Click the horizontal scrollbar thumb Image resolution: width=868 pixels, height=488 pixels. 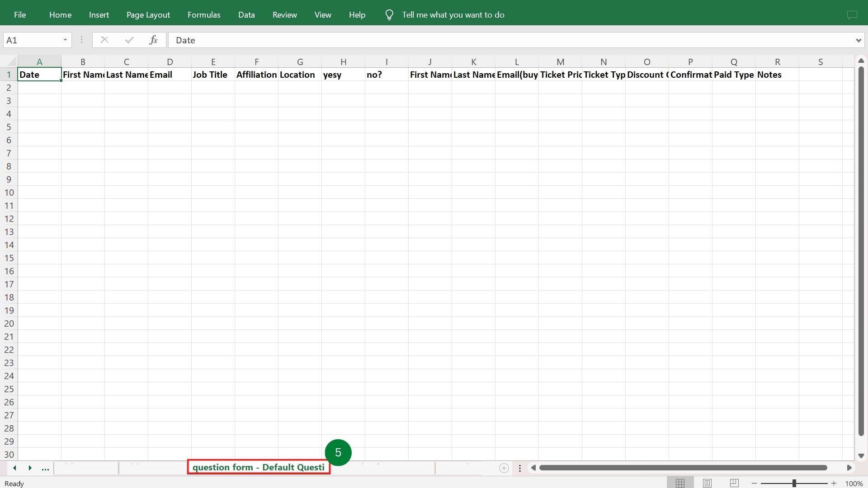[x=683, y=468]
